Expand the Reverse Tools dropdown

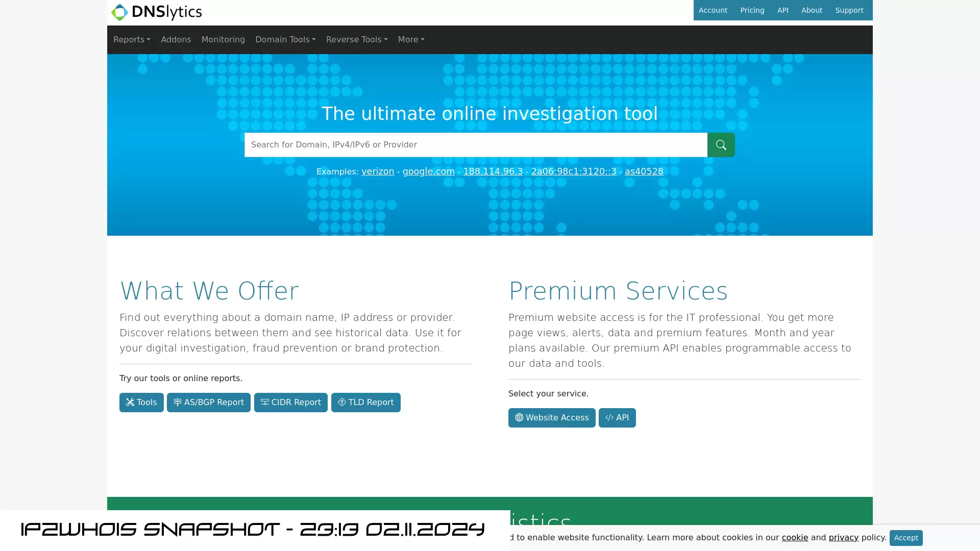[357, 40]
